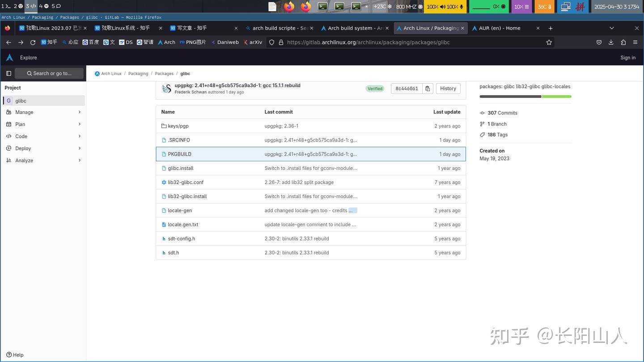Open the PKGBUILD file
Screen dimensions: 644x362
179,154
